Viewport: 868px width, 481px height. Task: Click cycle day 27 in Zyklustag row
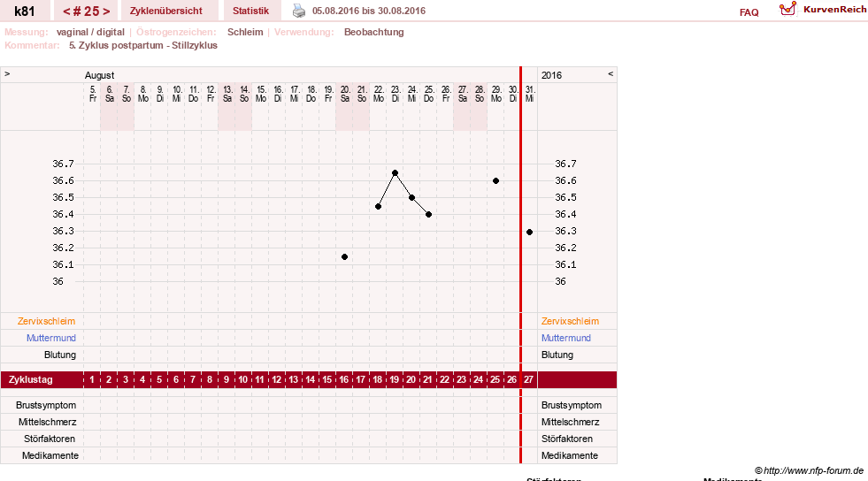point(528,380)
